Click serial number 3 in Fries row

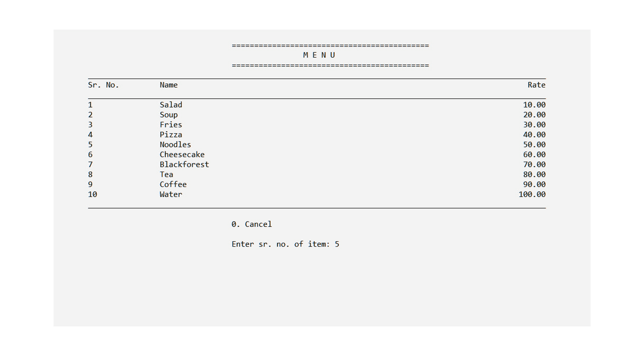[90, 125]
